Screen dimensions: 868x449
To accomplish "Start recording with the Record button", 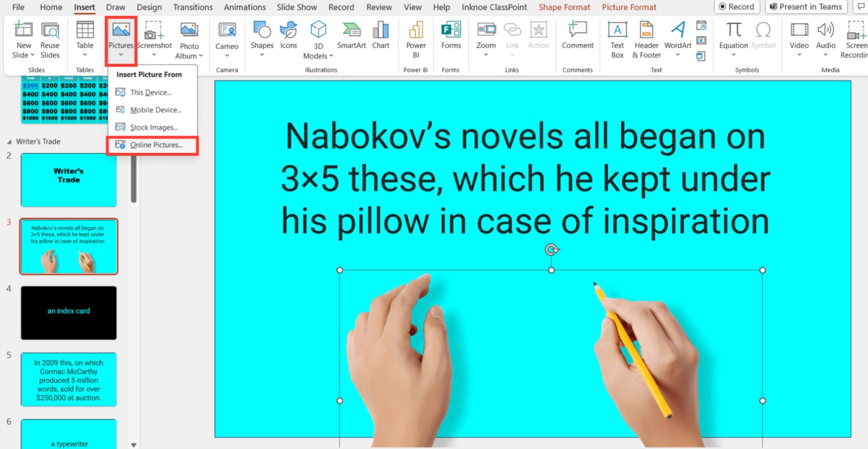I will pos(737,7).
